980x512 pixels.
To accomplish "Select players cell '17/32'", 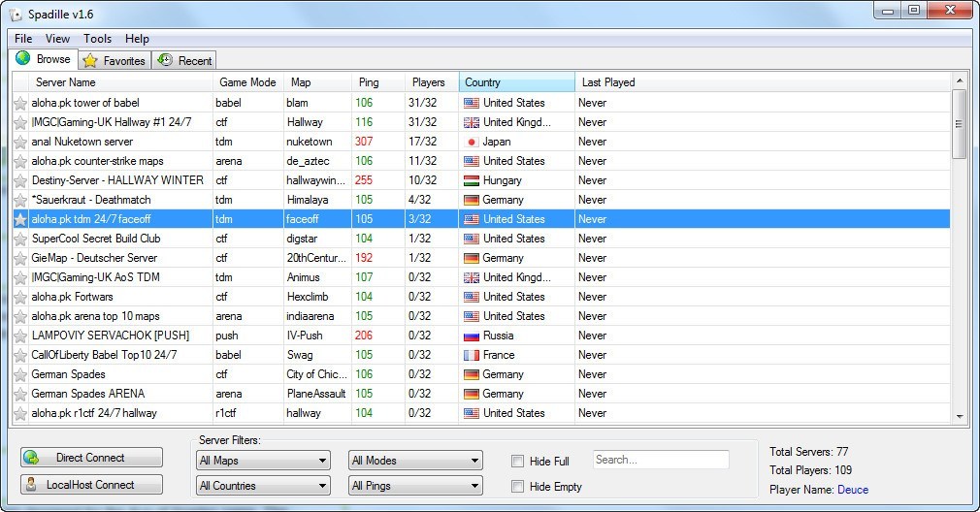I will click(422, 142).
